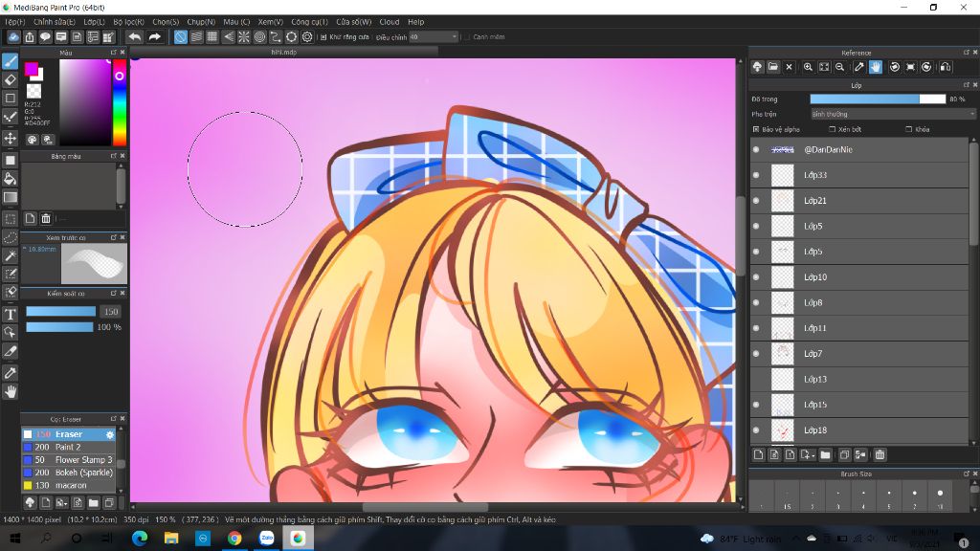
Task: Adjust the Độ trong layer opacity slider
Action: pos(878,99)
